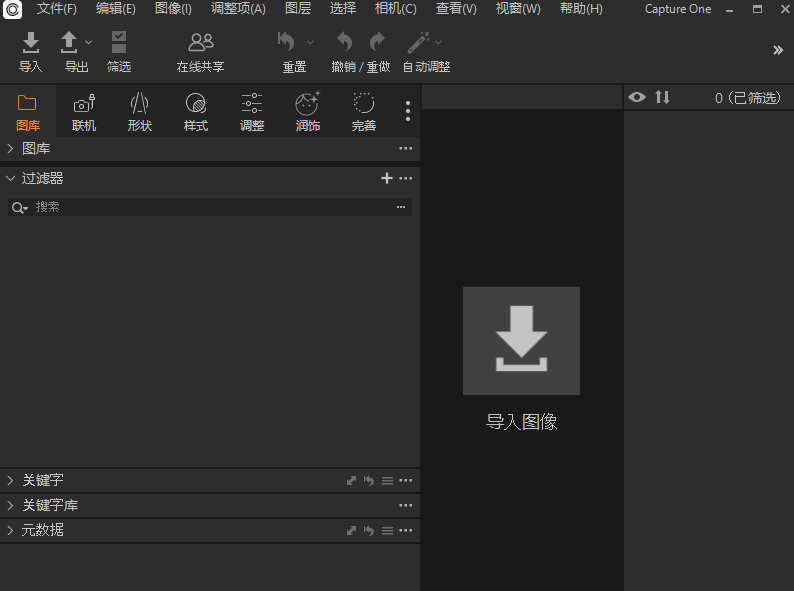Click the 元数据 copy/apply arrow icon

click(351, 530)
